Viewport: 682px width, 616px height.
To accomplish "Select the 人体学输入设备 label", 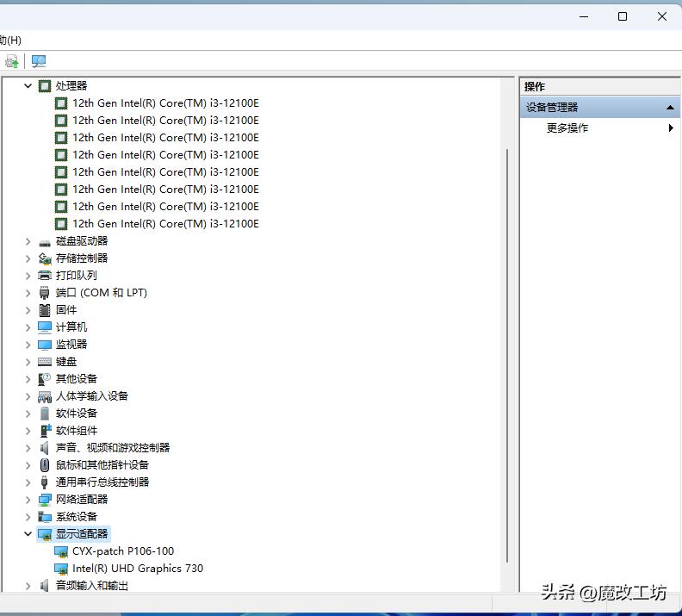I will [x=92, y=396].
